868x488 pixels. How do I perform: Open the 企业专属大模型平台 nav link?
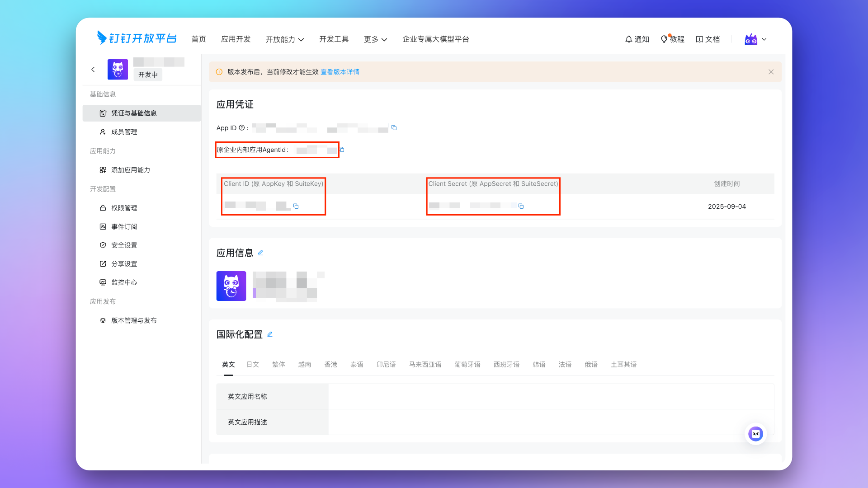[x=435, y=39]
